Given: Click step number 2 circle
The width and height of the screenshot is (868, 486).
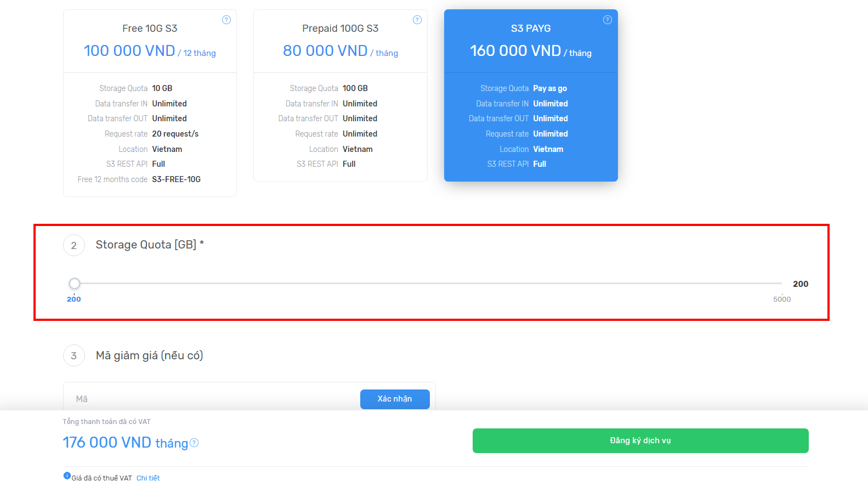Looking at the screenshot, I should point(74,245).
